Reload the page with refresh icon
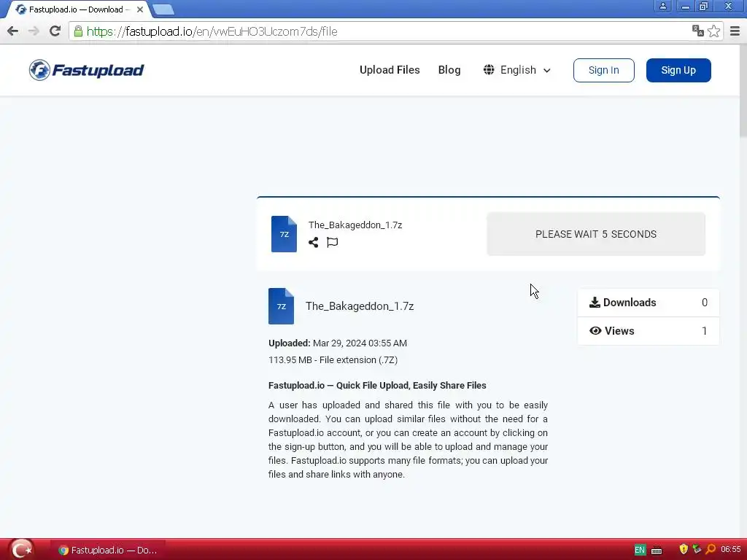Image resolution: width=747 pixels, height=560 pixels. coord(55,31)
